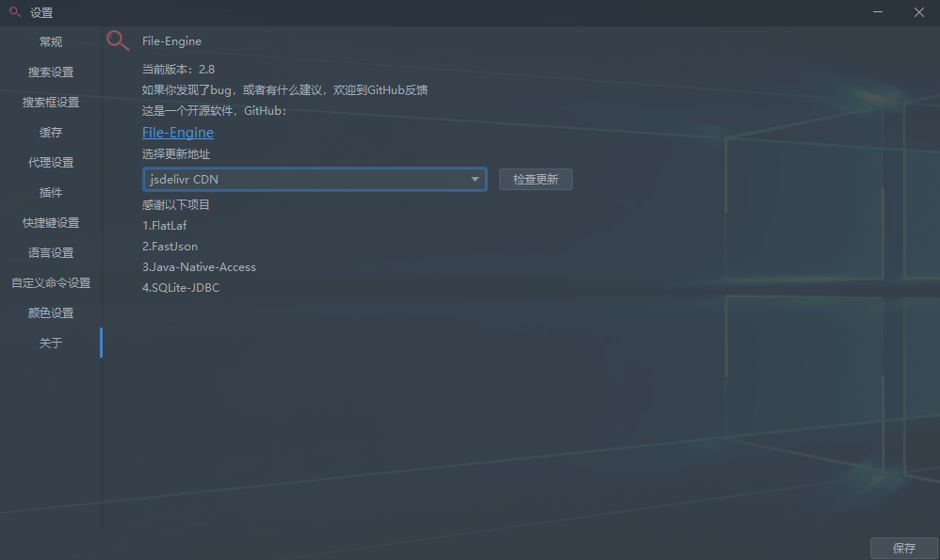Viewport: 940px width, 560px height.
Task: Switch to 快捷键设置 tab
Action: point(50,223)
